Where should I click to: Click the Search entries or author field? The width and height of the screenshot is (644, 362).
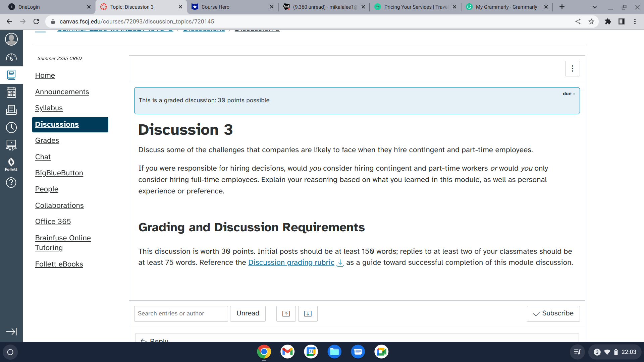180,313
